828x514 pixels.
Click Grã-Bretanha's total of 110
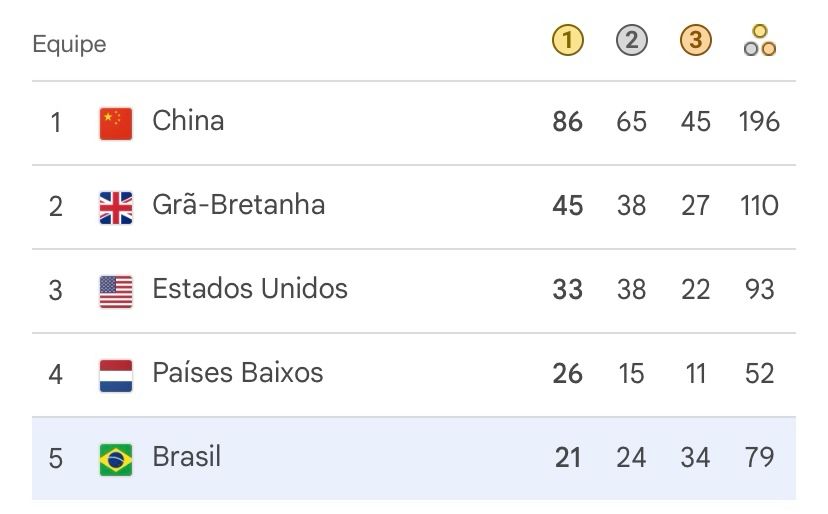tap(759, 206)
